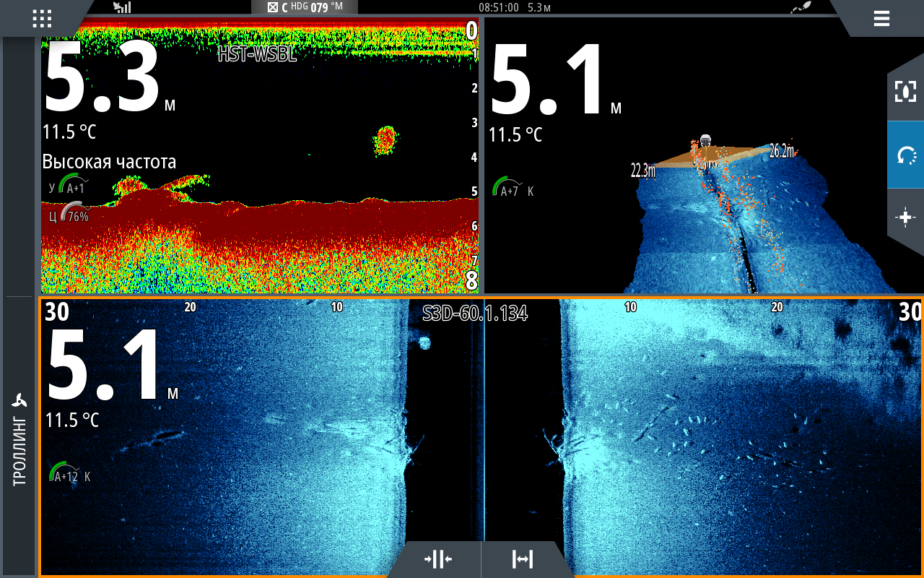The height and width of the screenshot is (578, 924).
Task: Tap the A+7 gain dial in 3D view
Action: 507,189
